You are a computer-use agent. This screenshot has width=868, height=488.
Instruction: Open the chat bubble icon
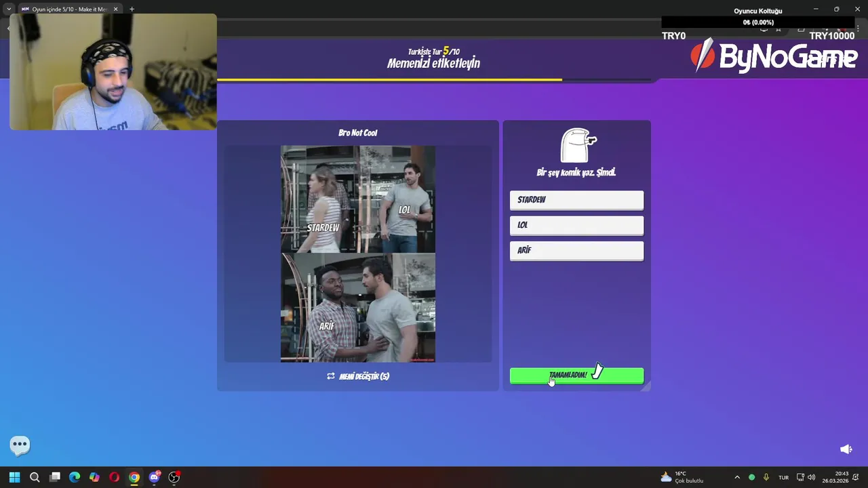20,445
